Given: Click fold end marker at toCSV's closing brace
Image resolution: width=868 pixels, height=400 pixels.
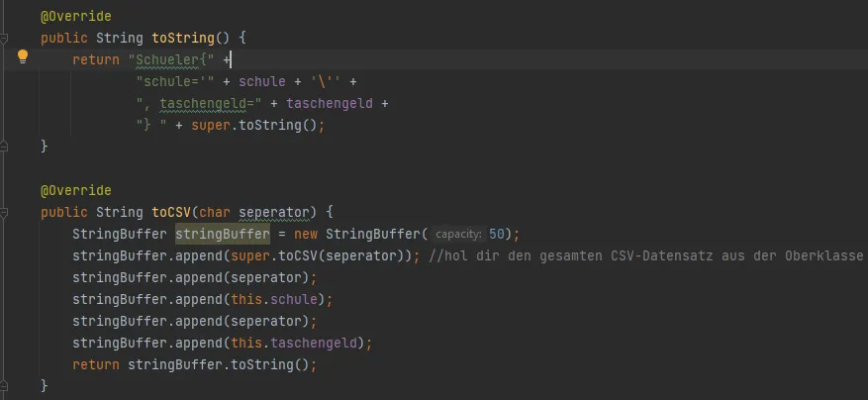Looking at the screenshot, I should tap(3, 386).
